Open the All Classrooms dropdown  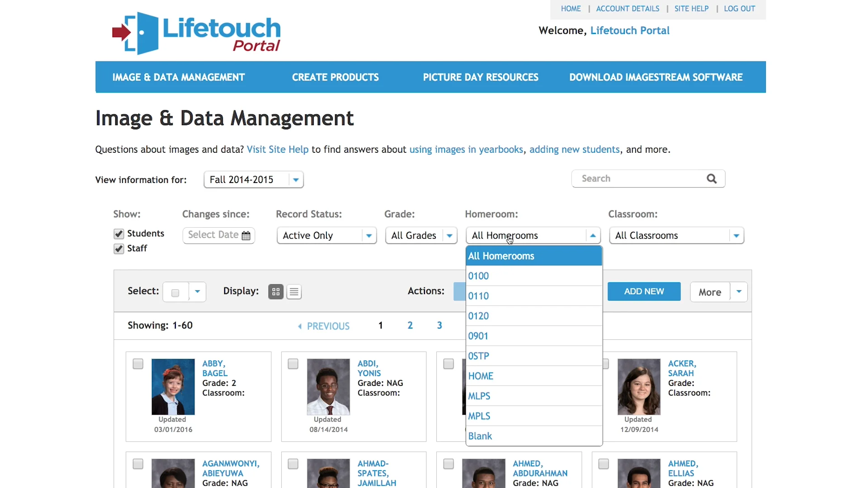676,235
